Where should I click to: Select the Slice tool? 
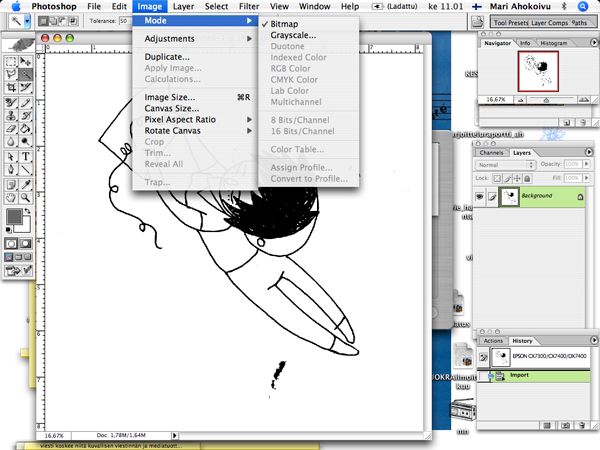click(x=25, y=87)
